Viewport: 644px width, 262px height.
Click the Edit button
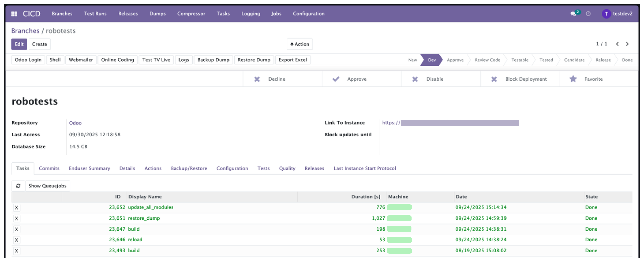click(19, 44)
